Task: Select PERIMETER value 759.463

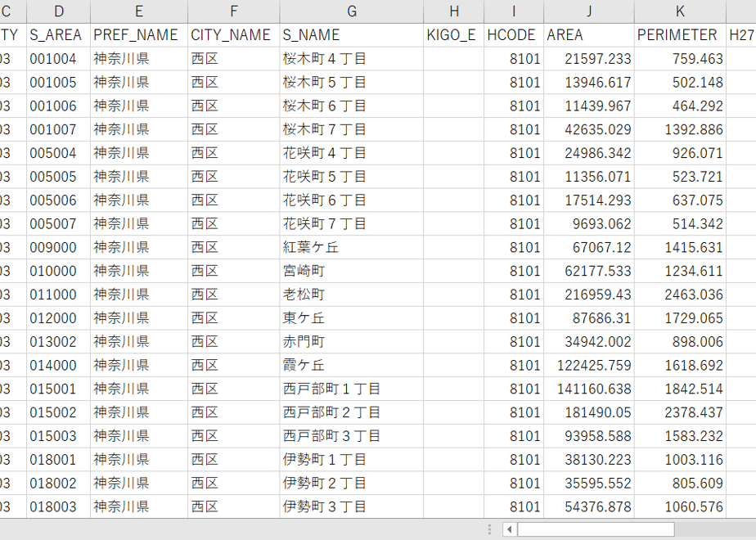Action: click(x=680, y=59)
